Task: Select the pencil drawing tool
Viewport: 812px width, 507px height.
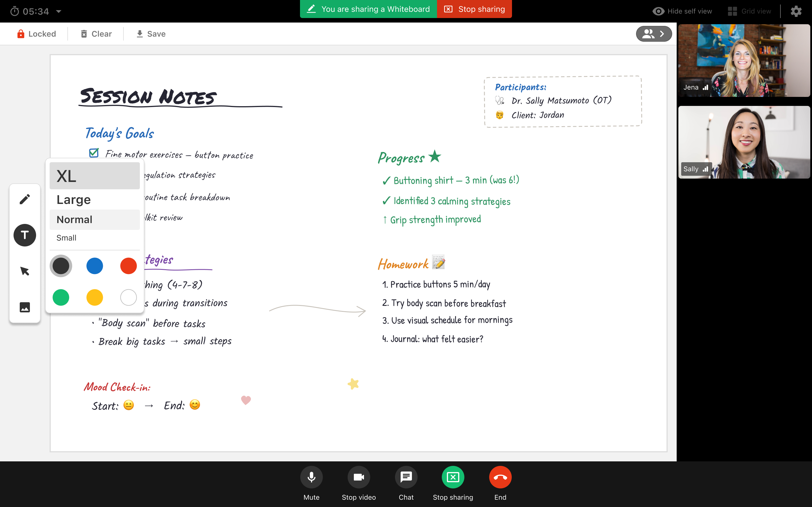Action: click(x=25, y=199)
